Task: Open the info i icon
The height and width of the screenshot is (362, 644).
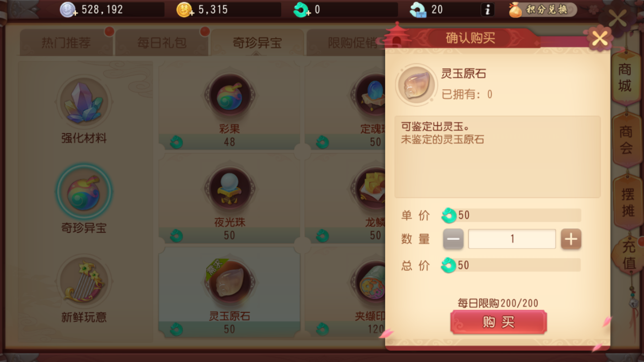Action: click(487, 10)
